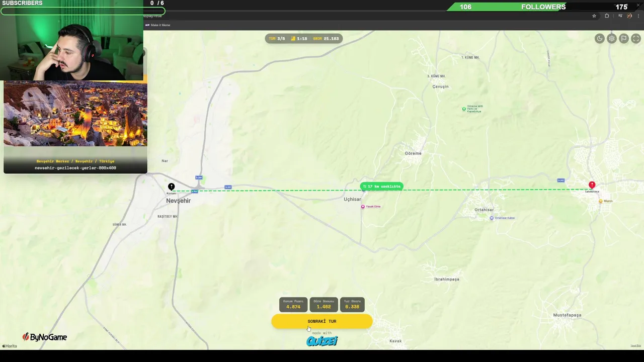Open game settings gear icon
The image size is (644, 362).
[612, 39]
